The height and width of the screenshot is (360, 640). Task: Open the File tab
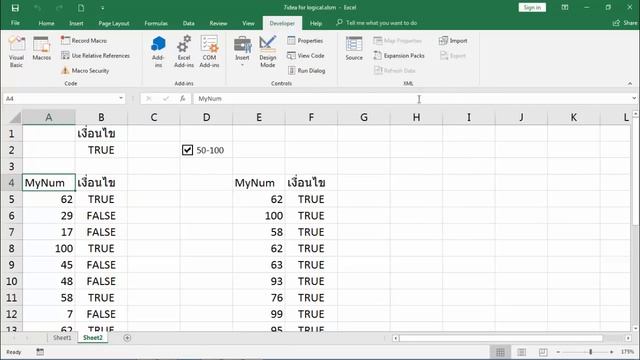(16, 23)
